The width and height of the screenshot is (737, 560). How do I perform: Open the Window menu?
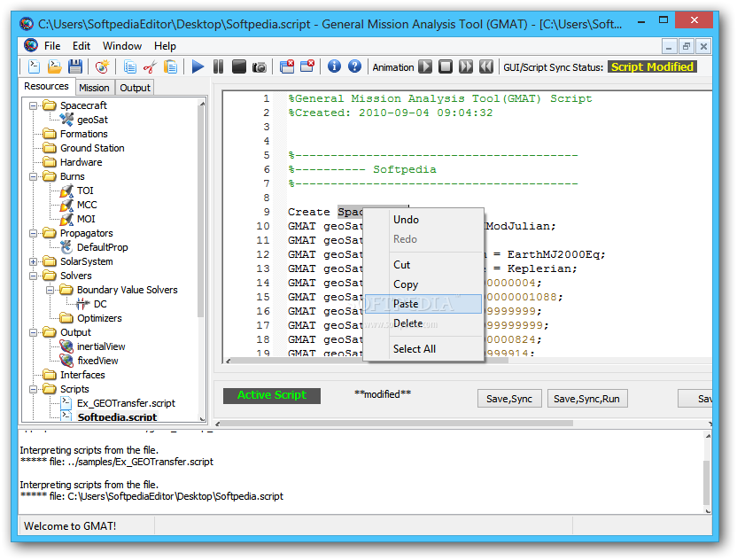pyautogui.click(x=122, y=46)
